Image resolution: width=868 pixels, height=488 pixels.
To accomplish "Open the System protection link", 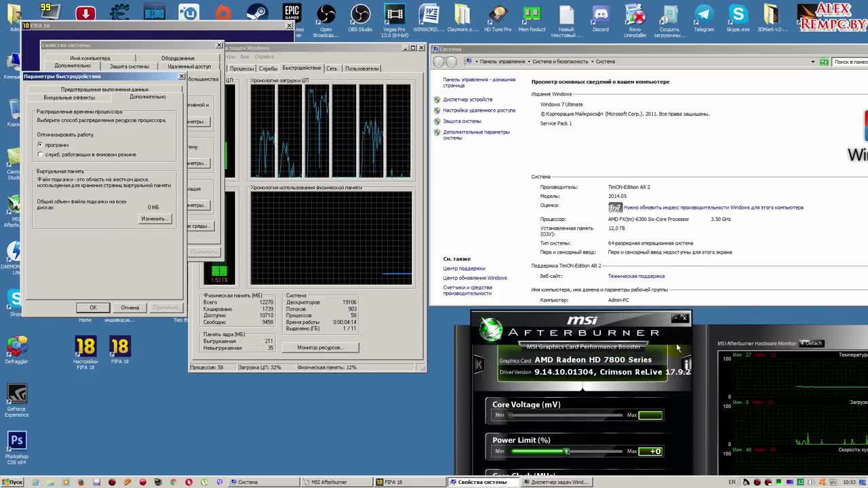I will (x=462, y=121).
